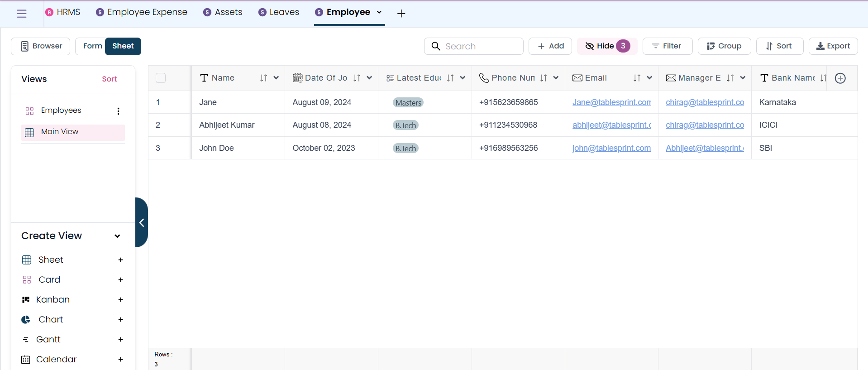
Task: Switch to Sheet mode
Action: 123,46
